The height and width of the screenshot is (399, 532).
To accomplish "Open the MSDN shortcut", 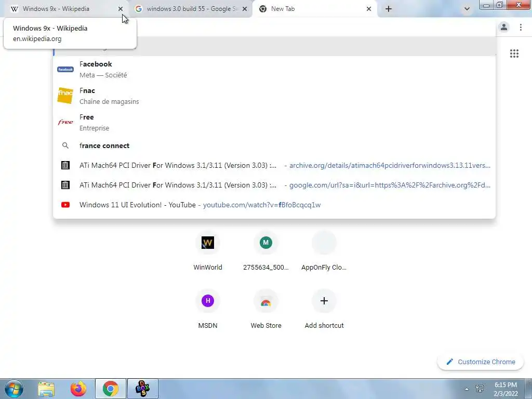I will (x=208, y=310).
